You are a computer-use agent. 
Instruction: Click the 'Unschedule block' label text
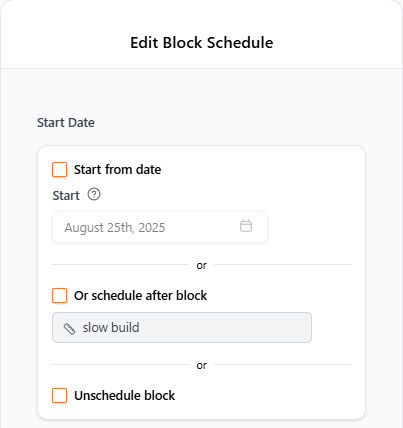[124, 396]
